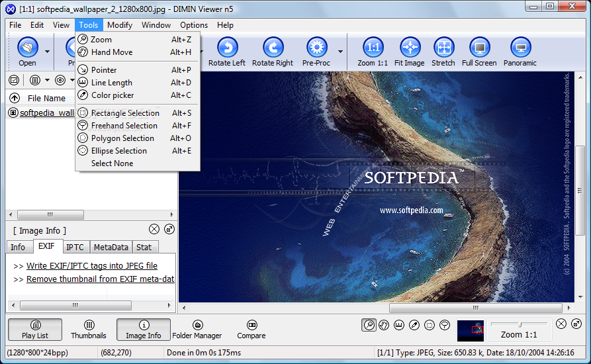Viewport: 591px width, 364px height.
Task: Select the bottom Zoom tool icon
Action: click(369, 325)
